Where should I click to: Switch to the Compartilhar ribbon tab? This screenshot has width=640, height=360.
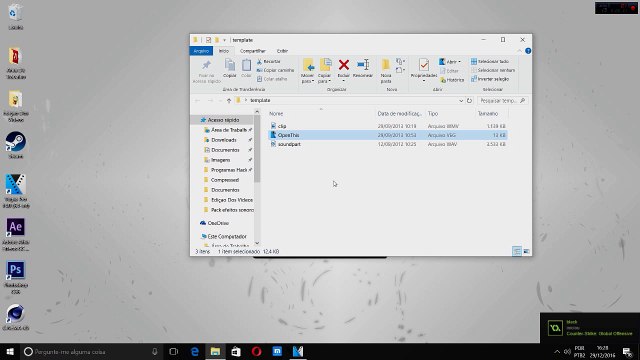pos(253,51)
